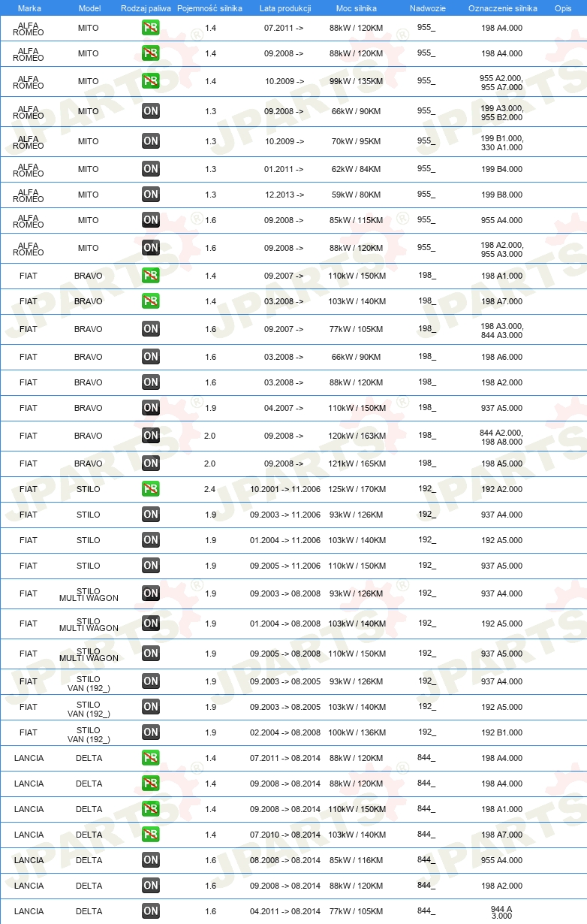Select the 04.2007 -> production date cell

284,408
